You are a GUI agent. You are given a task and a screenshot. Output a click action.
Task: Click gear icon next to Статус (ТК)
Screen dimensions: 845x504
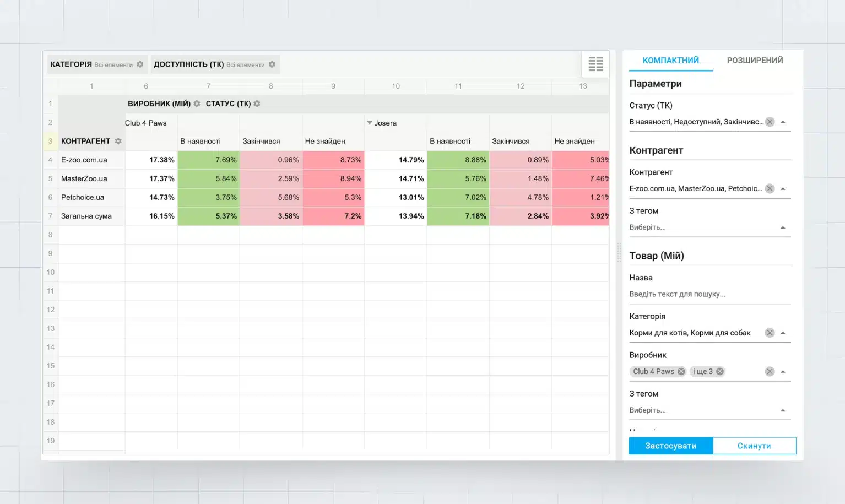click(257, 104)
